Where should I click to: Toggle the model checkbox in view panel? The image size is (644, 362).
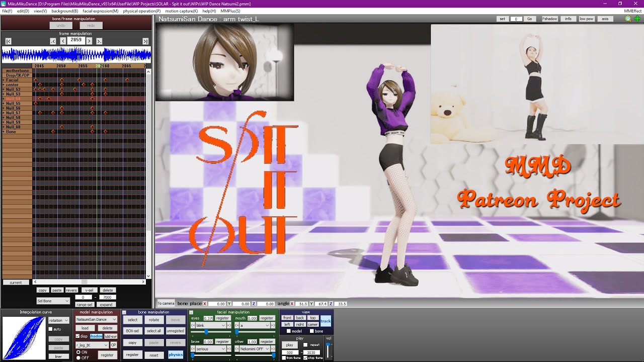(x=288, y=331)
